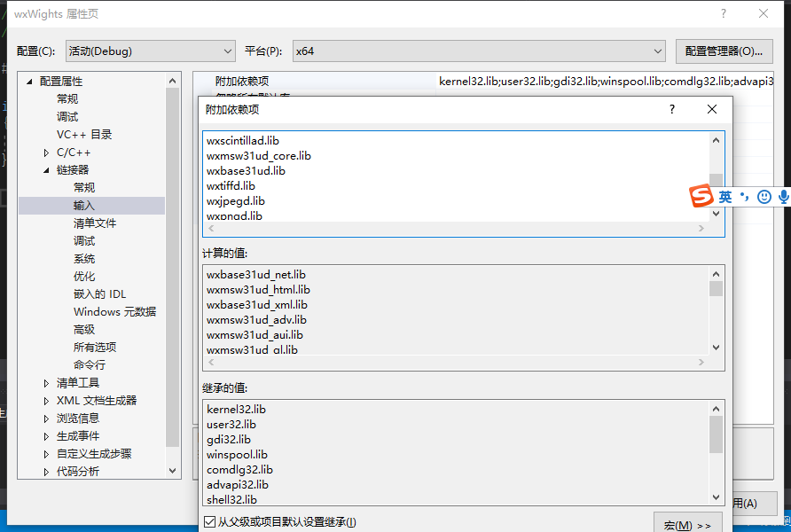The height and width of the screenshot is (532, 791).
Task: Open the emoji panel in Sogou toolbar
Action: pyautogui.click(x=764, y=197)
